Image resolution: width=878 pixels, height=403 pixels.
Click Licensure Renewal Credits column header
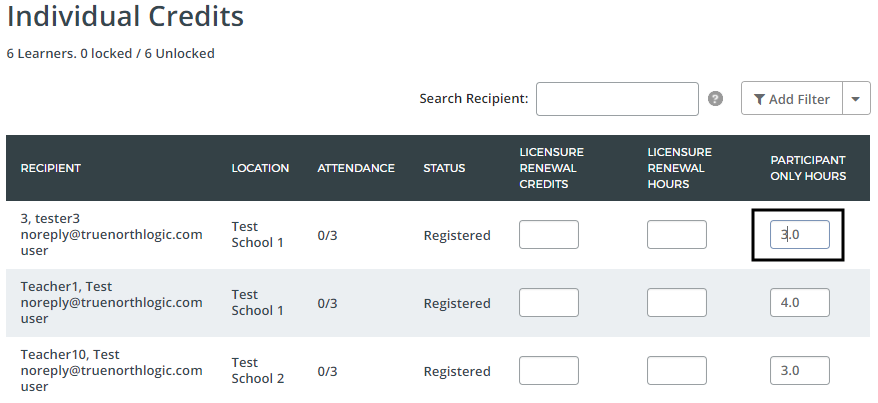point(551,168)
